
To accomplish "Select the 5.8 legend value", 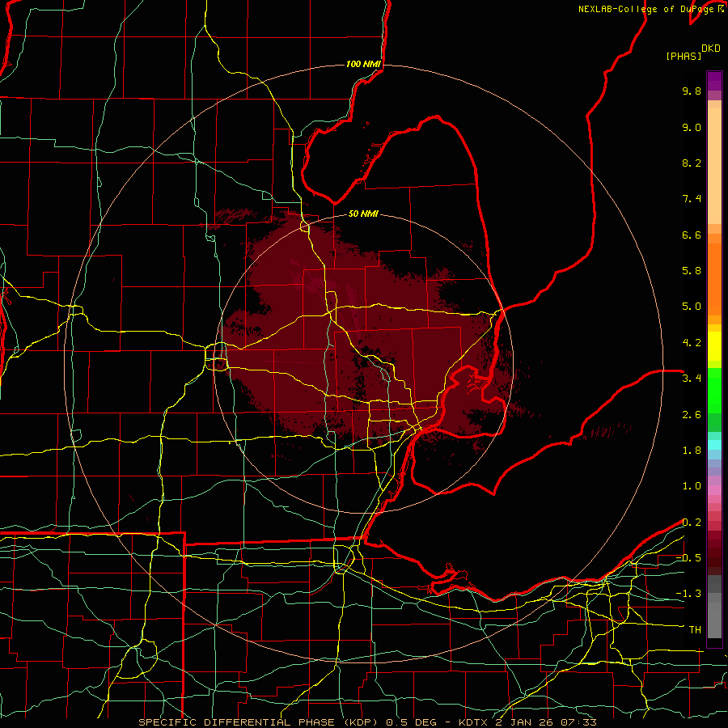I will [692, 271].
